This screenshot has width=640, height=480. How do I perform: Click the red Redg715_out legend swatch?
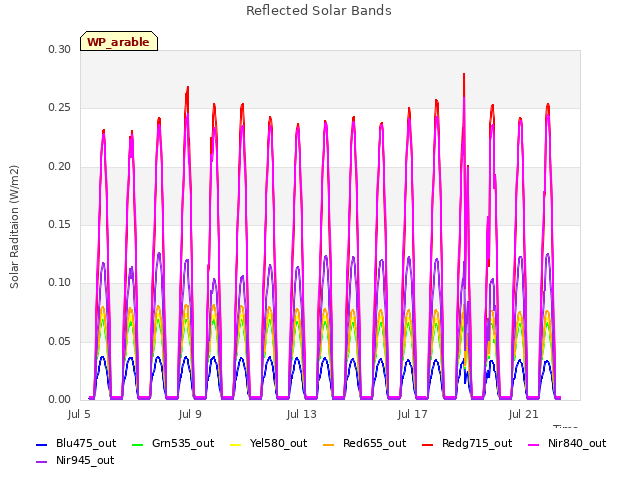[x=427, y=444]
